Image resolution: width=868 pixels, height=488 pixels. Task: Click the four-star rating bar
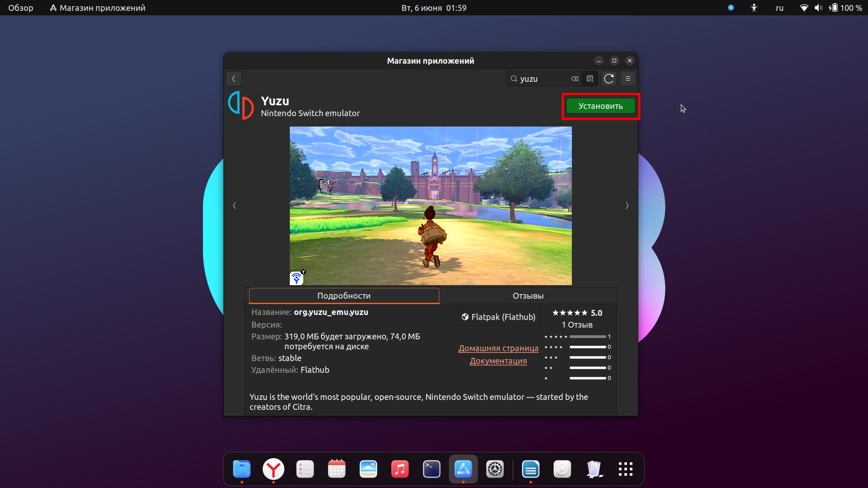coord(588,347)
